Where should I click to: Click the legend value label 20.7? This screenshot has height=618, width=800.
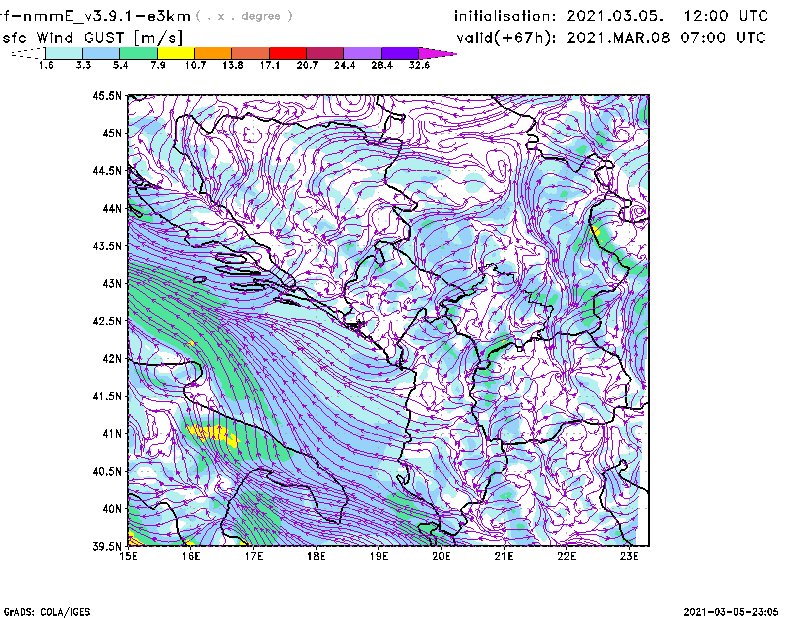307,65
